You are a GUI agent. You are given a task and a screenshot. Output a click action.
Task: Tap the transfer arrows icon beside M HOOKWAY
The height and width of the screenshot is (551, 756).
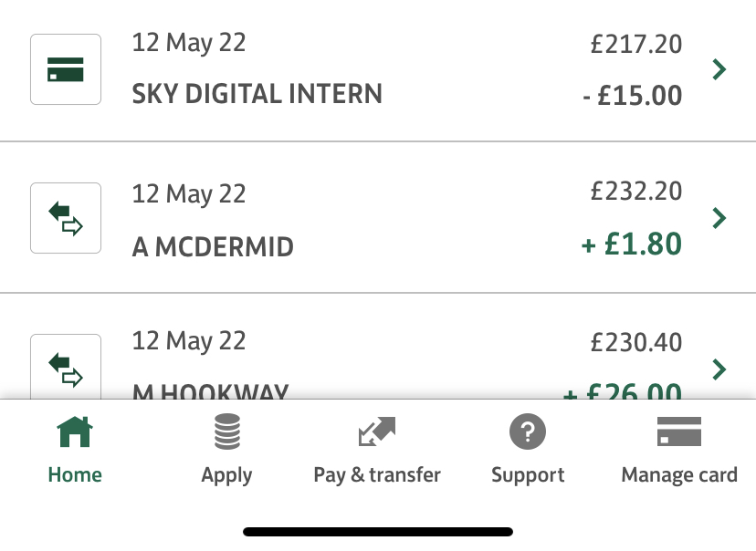[x=65, y=365]
